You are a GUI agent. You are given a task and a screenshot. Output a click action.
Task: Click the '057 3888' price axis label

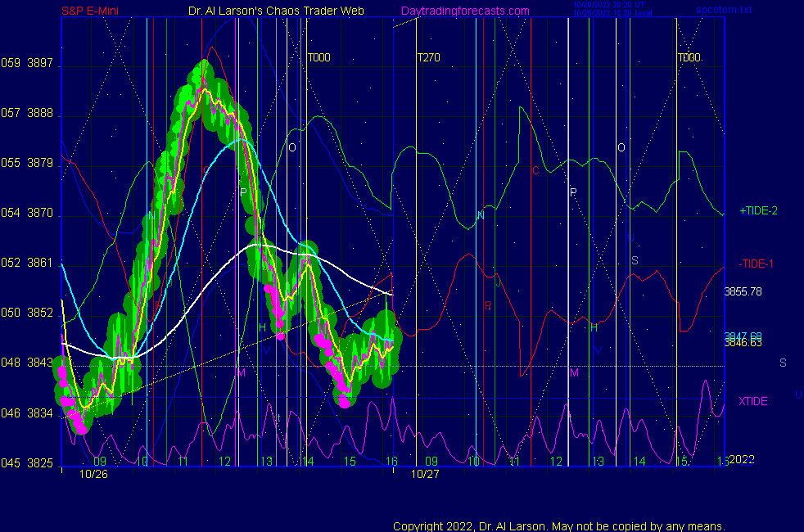click(x=27, y=113)
